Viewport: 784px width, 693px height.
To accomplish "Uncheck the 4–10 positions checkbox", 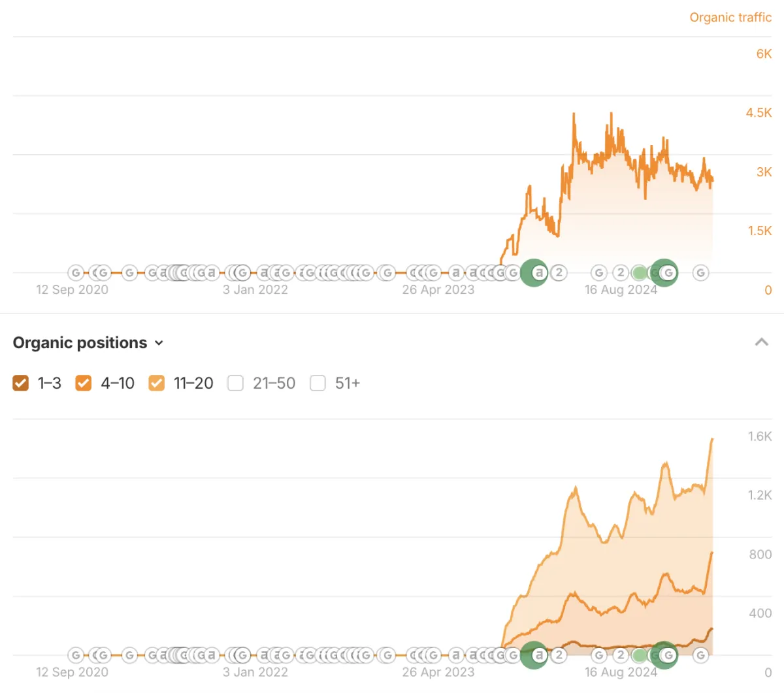I will pos(84,383).
